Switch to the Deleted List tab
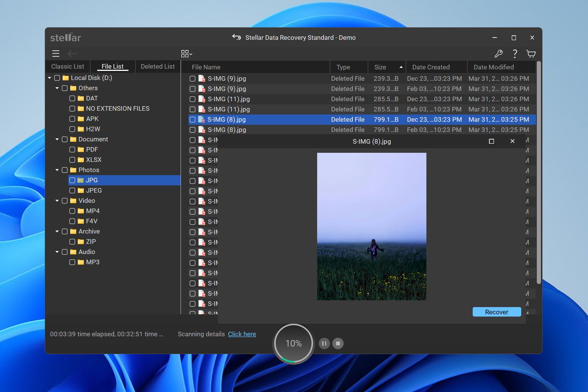The width and height of the screenshot is (588, 392). coord(157,66)
